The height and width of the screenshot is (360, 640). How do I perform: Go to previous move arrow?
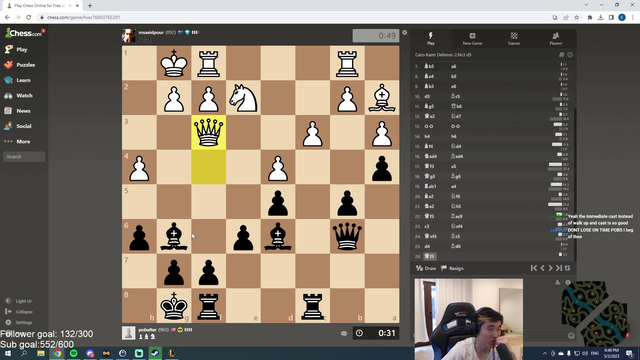click(x=542, y=268)
